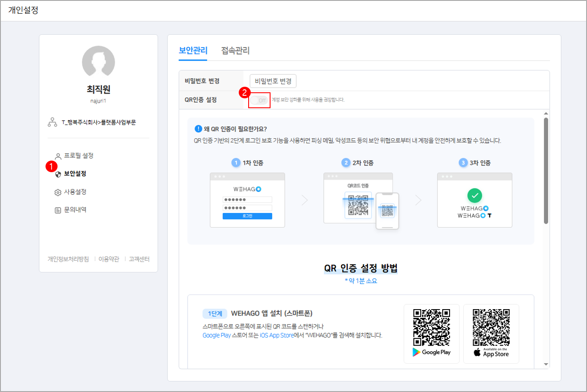This screenshot has height=392, width=587.
Task: Click the organization hierarchy icon beside T_행복주식회사
Action: pos(53,122)
